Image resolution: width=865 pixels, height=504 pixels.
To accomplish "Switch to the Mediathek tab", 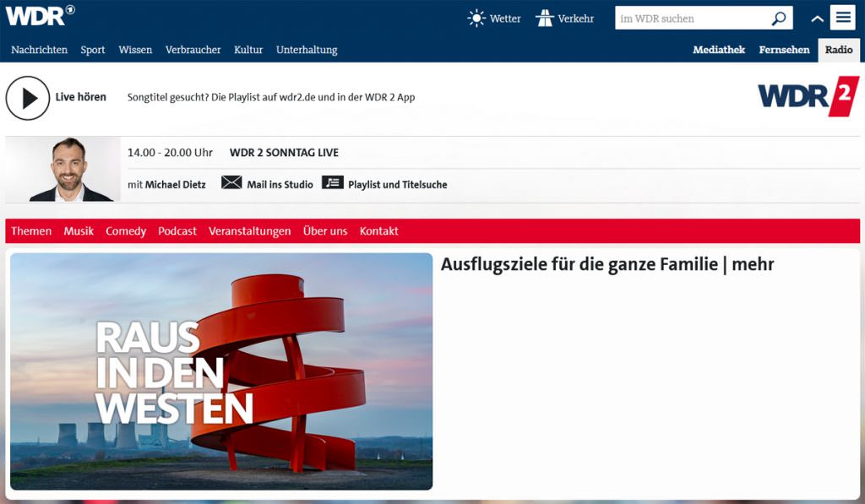I will pyautogui.click(x=719, y=50).
